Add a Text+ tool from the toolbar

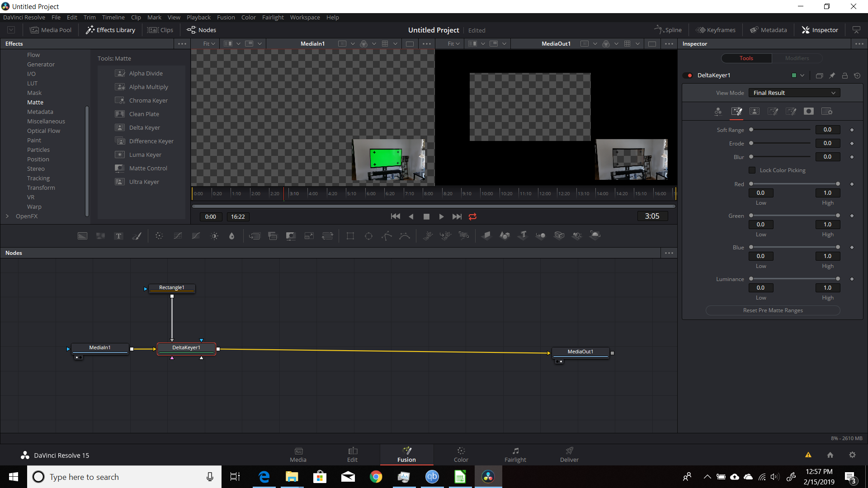pyautogui.click(x=118, y=236)
